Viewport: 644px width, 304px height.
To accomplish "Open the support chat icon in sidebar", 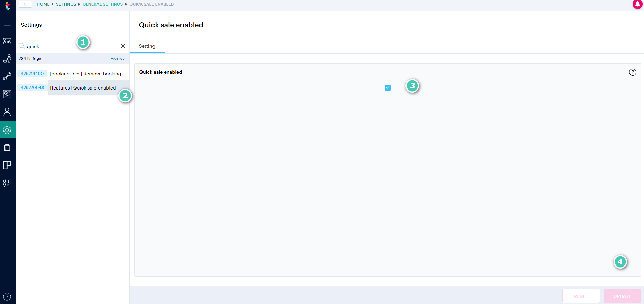I will tap(7, 183).
